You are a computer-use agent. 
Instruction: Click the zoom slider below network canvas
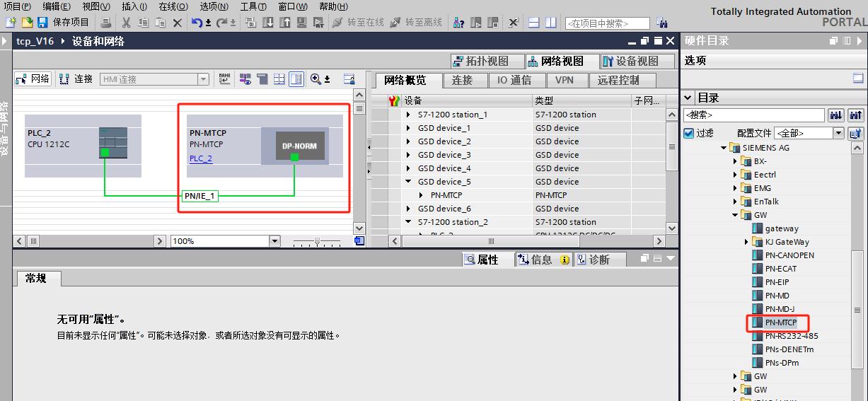pos(317,242)
